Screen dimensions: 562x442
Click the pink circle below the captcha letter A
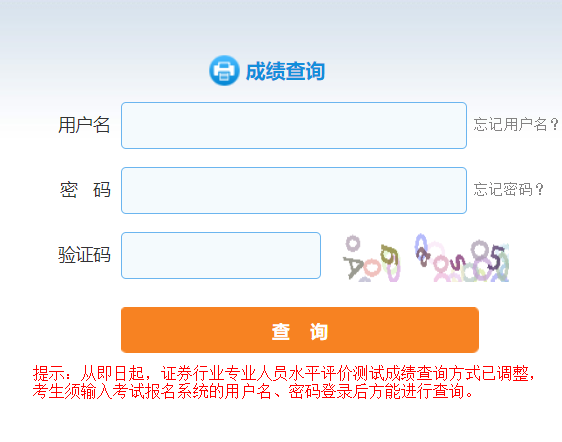point(372,268)
